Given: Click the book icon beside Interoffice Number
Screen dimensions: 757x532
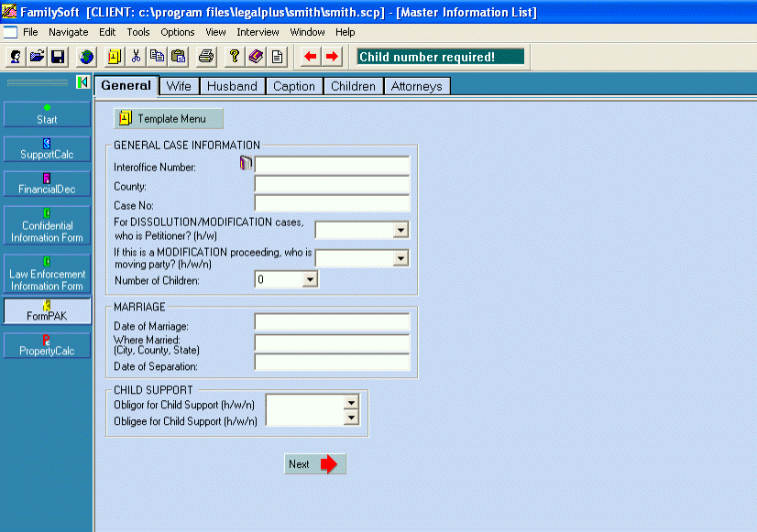Looking at the screenshot, I should point(246,165).
